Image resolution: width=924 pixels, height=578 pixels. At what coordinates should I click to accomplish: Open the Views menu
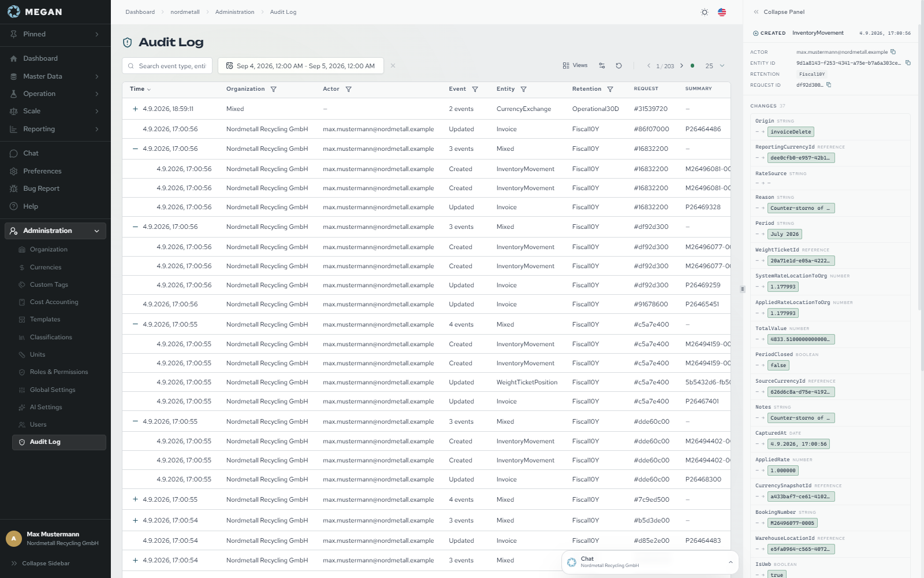click(x=575, y=66)
